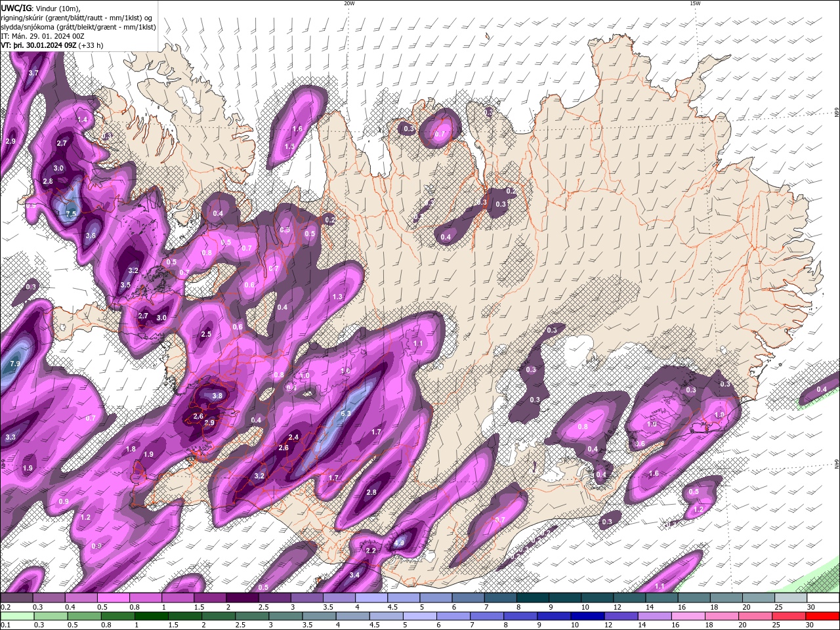Select the deep blue 10 swatch in lower legend
The height and width of the screenshot is (630, 840).
(x=588, y=616)
